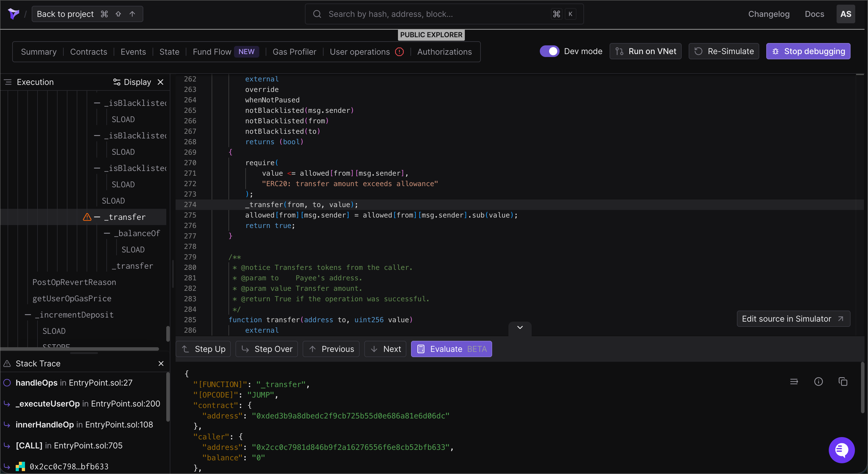Viewport: 868px width, 474px height.
Task: Click Stop debugging button
Action: point(808,51)
